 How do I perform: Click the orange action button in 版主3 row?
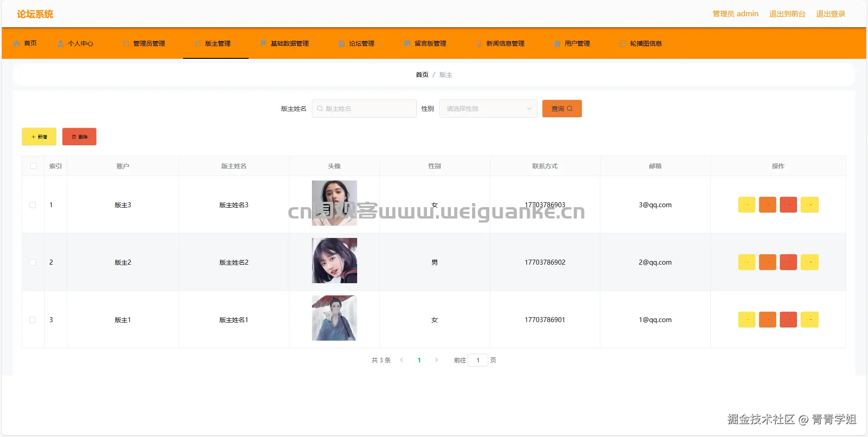tap(768, 205)
